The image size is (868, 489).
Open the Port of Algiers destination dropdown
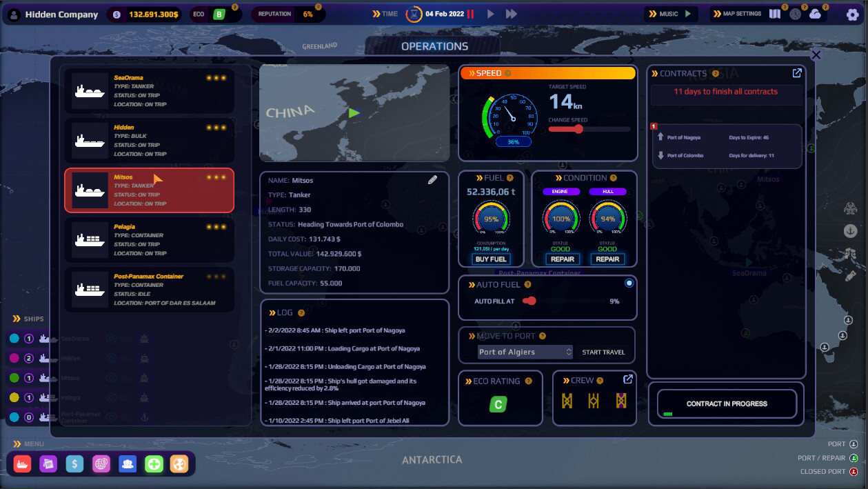click(524, 352)
